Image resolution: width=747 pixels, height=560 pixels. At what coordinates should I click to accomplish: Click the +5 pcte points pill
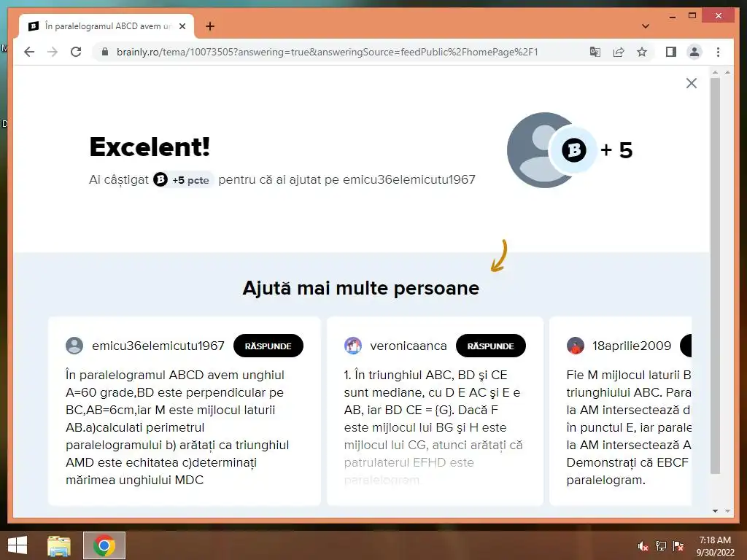[183, 180]
